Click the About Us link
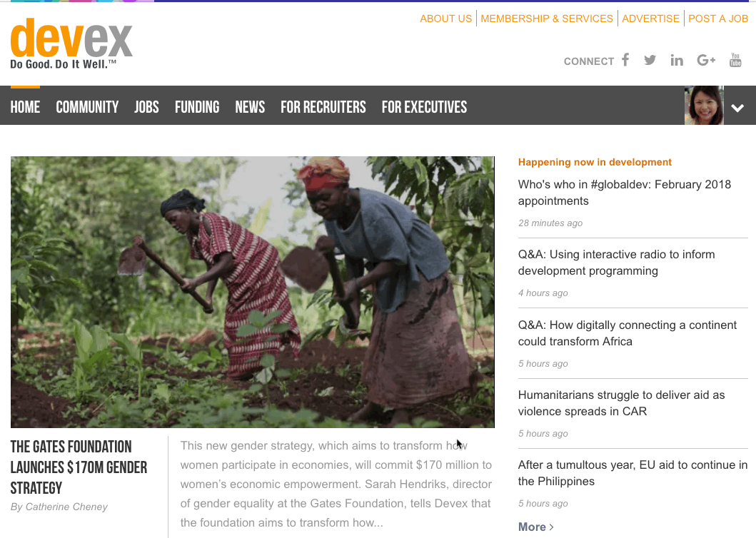The width and height of the screenshot is (756, 538). tap(446, 19)
